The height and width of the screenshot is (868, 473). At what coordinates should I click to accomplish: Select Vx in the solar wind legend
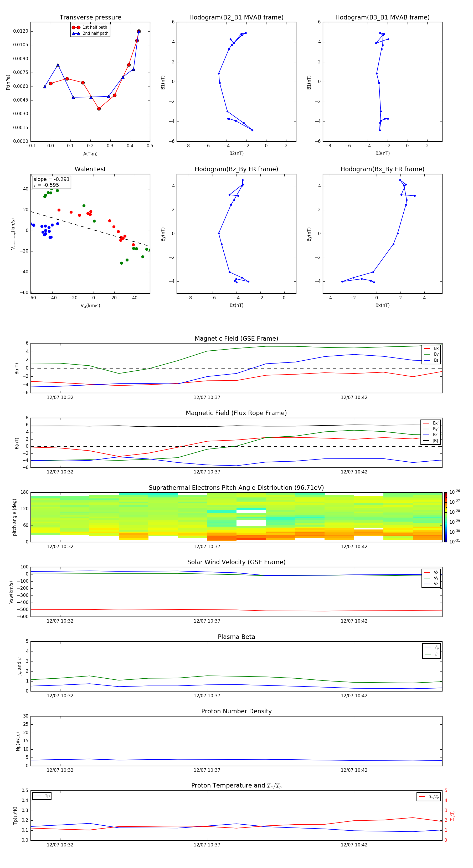431,572
